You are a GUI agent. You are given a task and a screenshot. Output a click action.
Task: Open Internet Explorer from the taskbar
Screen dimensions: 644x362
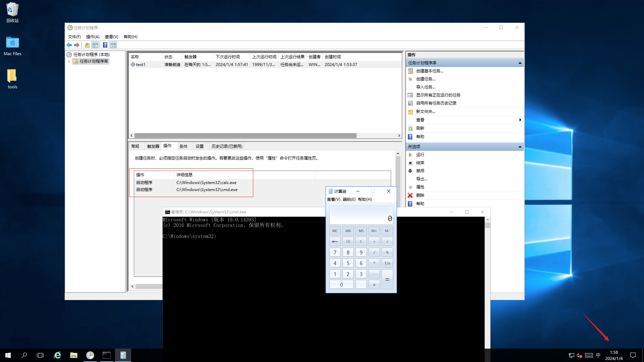(58, 355)
